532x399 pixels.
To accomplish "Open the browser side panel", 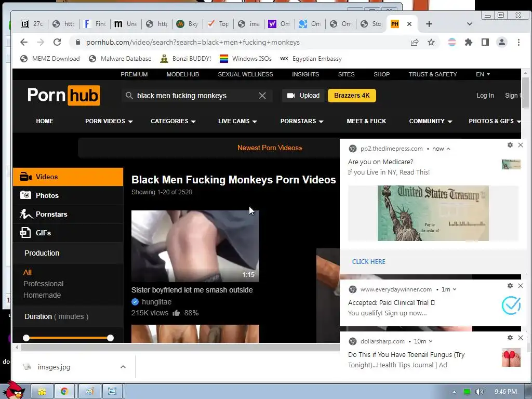I will pyautogui.click(x=485, y=43).
